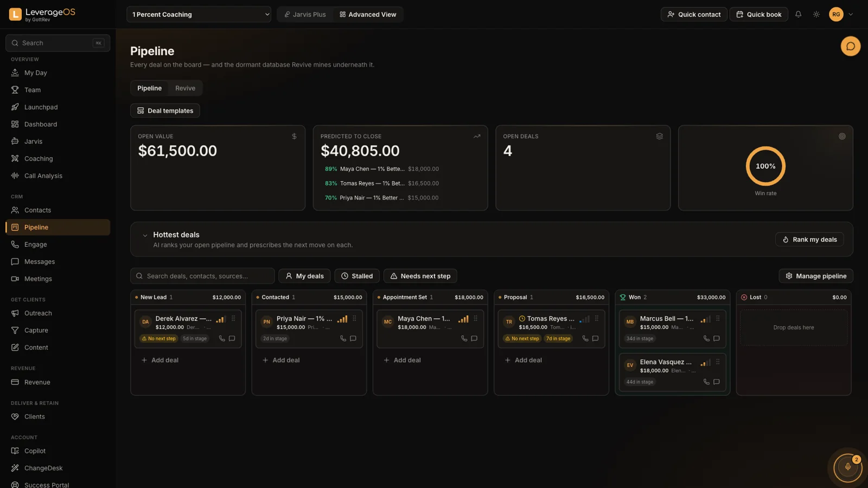
Task: Add deal in Proposal column
Action: (524, 360)
